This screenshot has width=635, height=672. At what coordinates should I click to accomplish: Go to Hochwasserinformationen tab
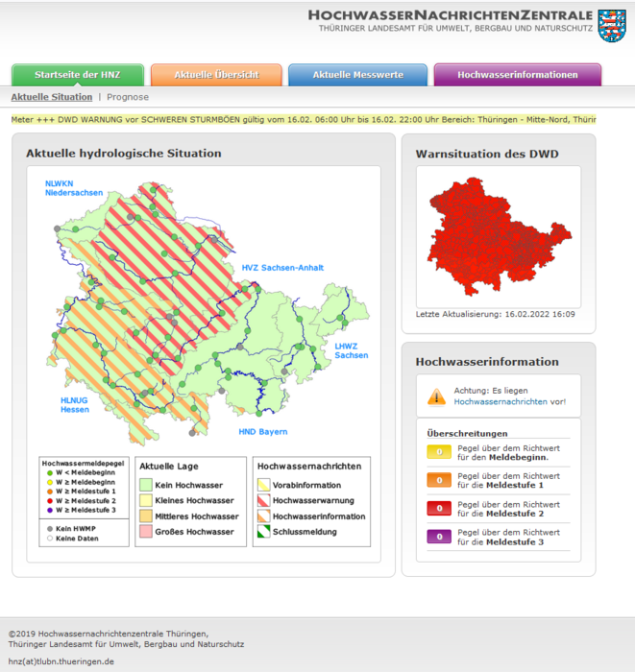[x=517, y=75]
